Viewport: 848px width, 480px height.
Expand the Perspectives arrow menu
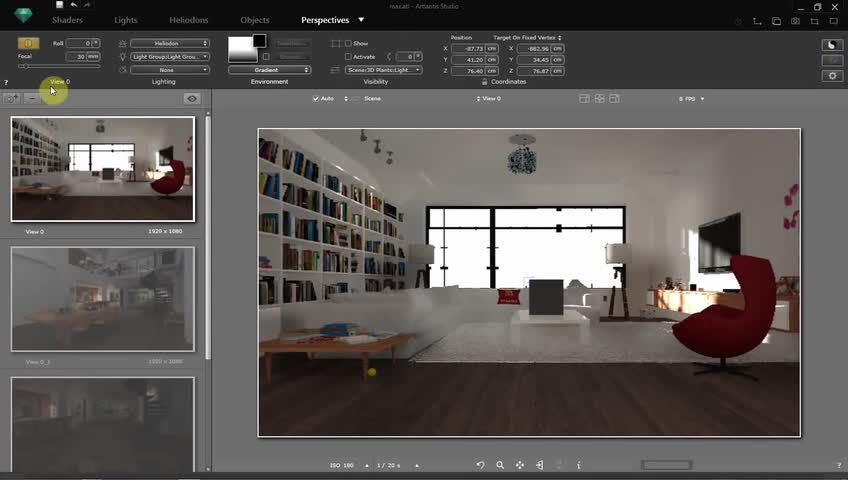pos(361,20)
